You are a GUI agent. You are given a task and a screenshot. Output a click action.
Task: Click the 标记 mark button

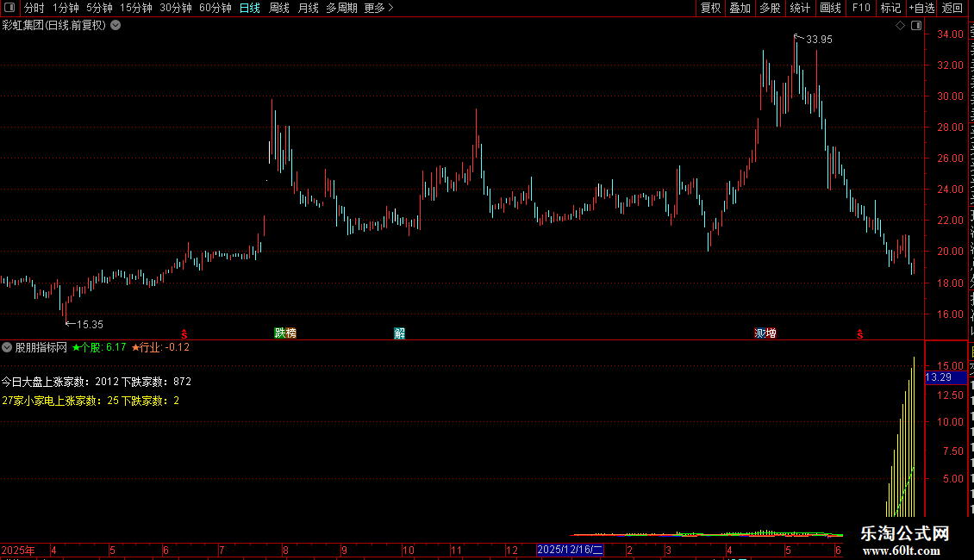point(890,8)
